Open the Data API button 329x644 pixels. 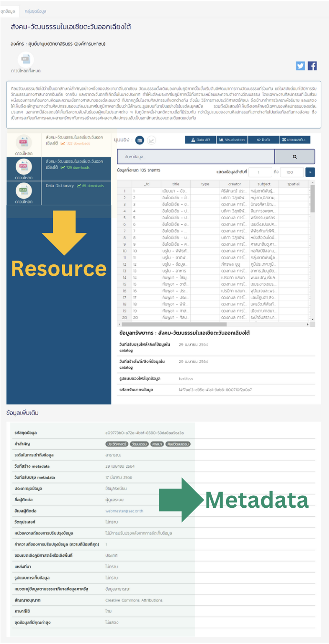[x=200, y=140]
